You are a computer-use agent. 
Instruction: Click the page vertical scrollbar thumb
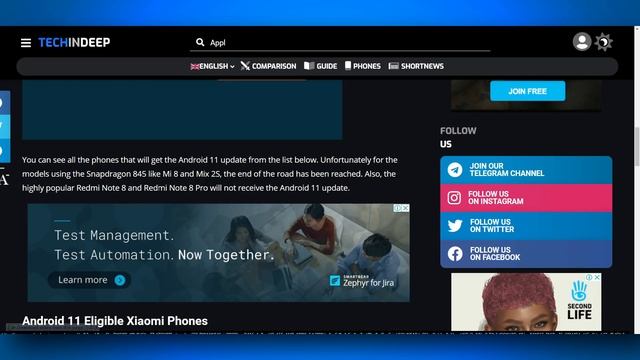(637, 146)
